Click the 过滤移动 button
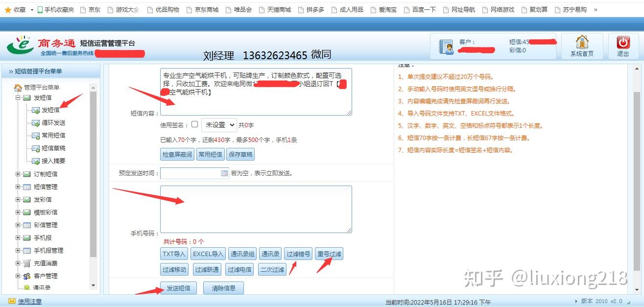Screen dimensions: 644x307 pyautogui.click(x=174, y=269)
